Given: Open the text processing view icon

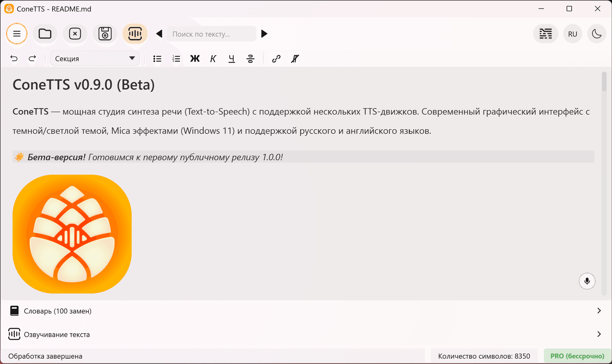Looking at the screenshot, I should tap(545, 33).
